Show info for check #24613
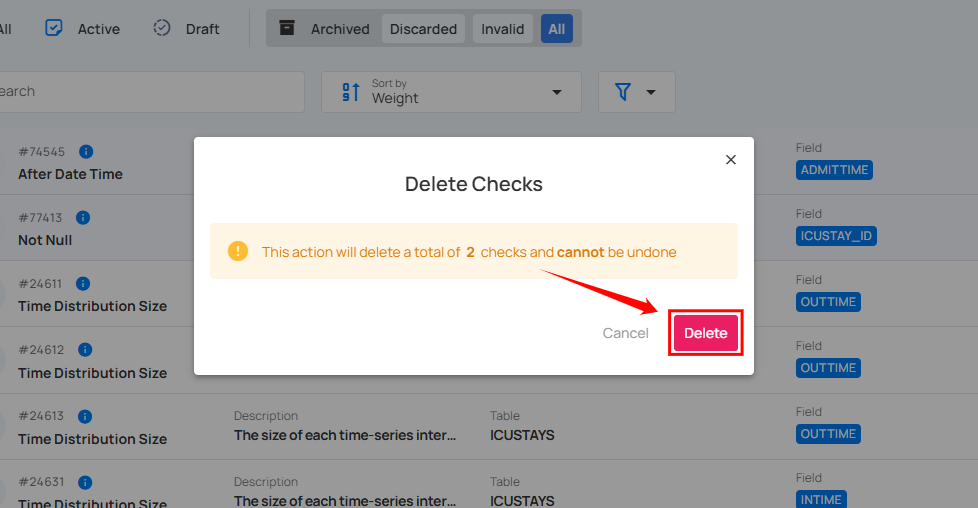 coord(85,416)
